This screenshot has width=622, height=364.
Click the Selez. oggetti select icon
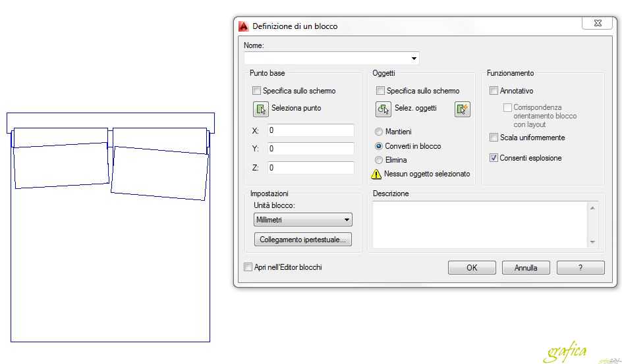tap(383, 109)
